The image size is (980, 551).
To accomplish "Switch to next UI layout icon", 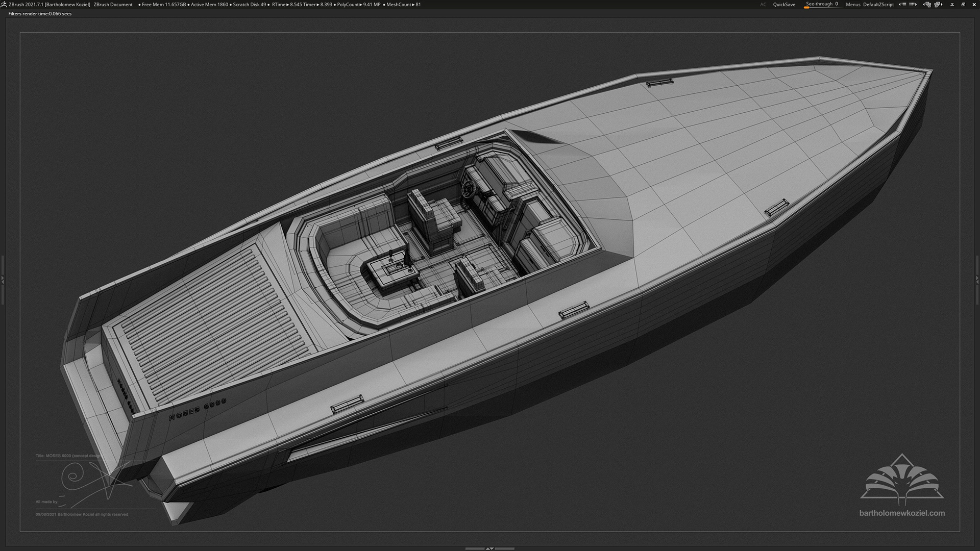I will 938,5.
